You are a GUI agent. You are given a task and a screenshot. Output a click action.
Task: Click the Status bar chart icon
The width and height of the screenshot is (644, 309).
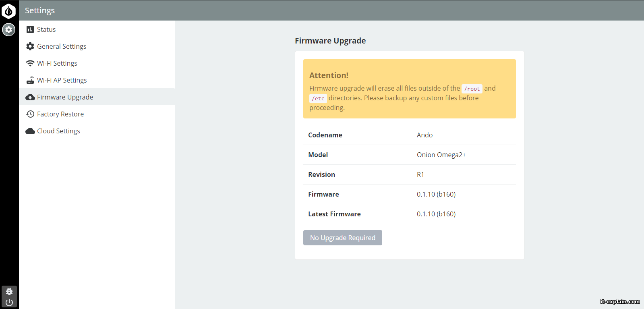[30, 29]
